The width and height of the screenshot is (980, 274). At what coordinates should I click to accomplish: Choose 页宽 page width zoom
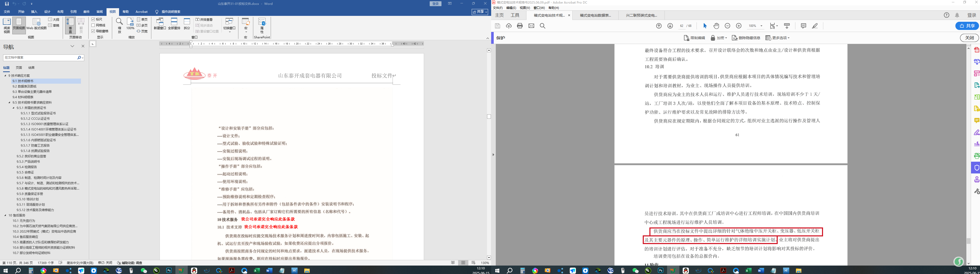[x=142, y=31]
